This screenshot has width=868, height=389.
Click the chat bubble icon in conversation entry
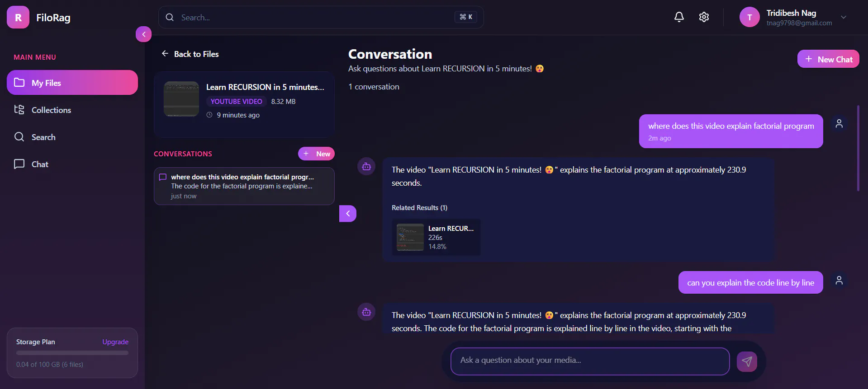(x=163, y=177)
